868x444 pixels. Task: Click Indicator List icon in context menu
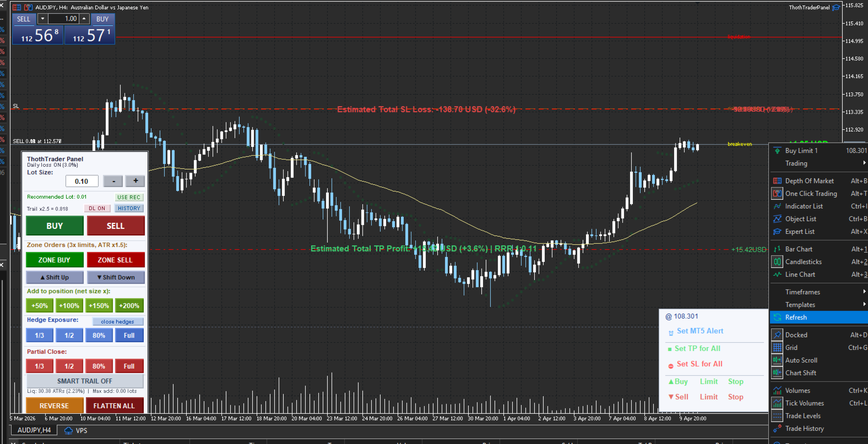point(777,206)
